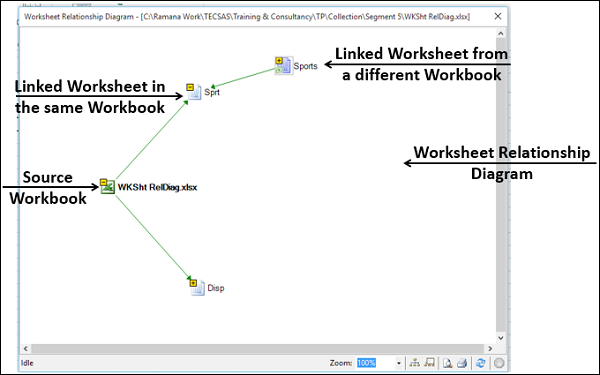The image size is (600, 375).
Task: Click vertical scrollbar down arrow
Action: [501, 338]
